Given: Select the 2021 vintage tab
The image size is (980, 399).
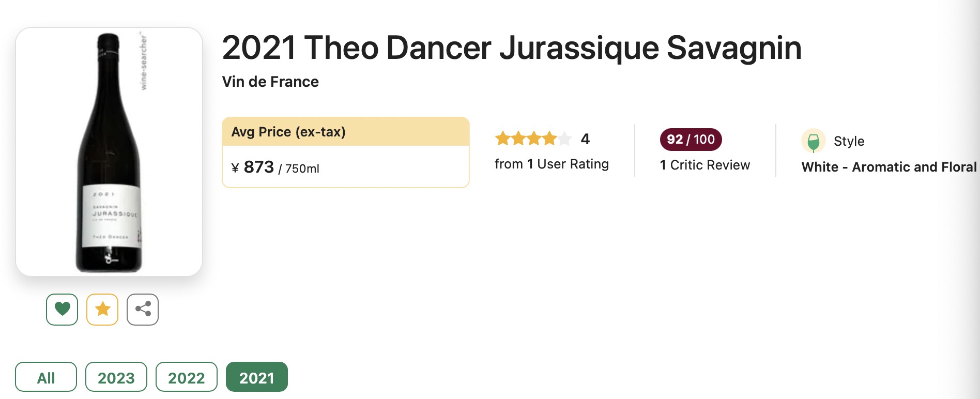Looking at the screenshot, I should pyautogui.click(x=257, y=377).
